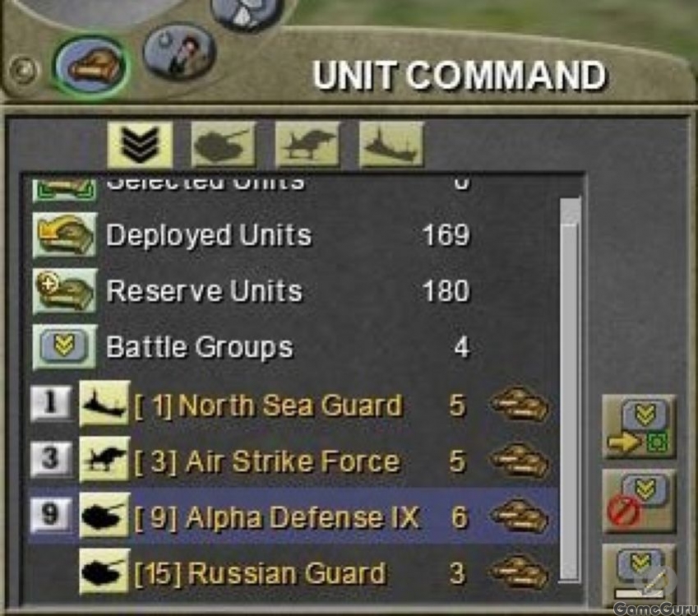Select the naval units ship filter

(x=391, y=145)
